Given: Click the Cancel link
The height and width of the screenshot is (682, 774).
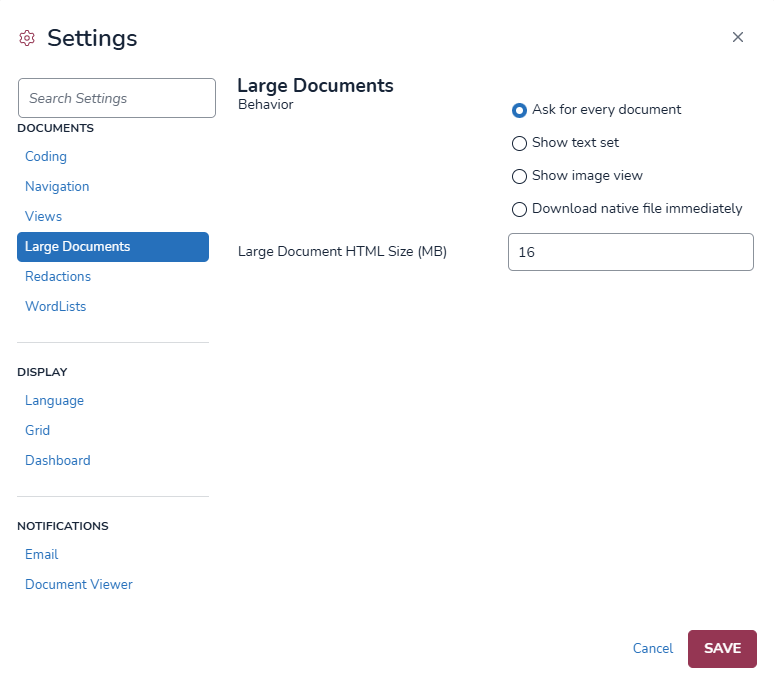Looking at the screenshot, I should click(652, 648).
